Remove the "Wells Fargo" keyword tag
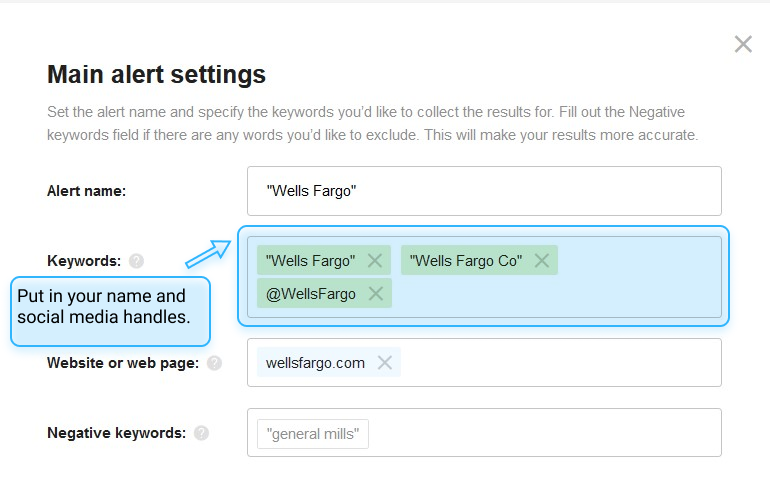The height and width of the screenshot is (487, 770). click(375, 261)
